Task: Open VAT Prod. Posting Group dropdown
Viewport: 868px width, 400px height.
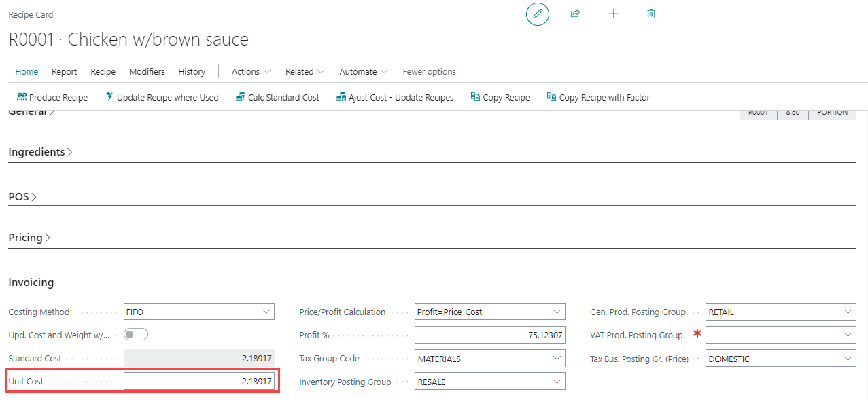Action: tap(780, 335)
